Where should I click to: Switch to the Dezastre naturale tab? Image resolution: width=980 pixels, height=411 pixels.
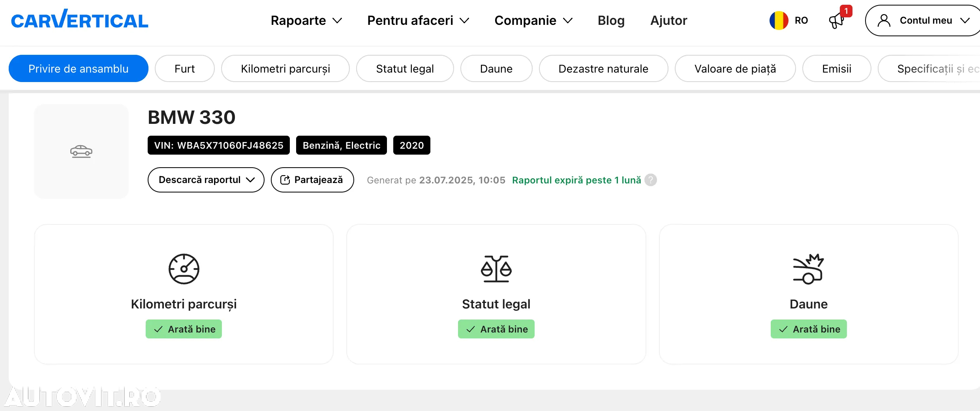604,69
